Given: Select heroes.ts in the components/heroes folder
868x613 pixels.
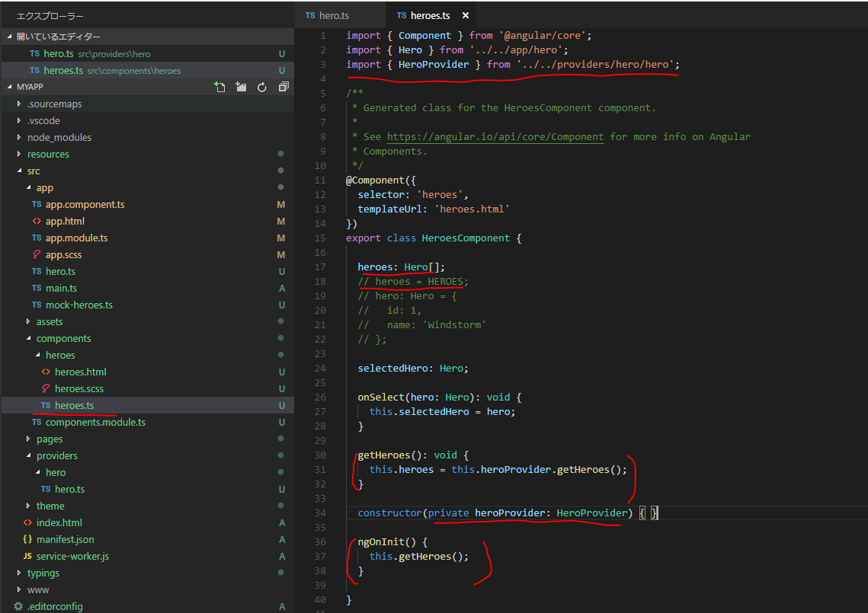Looking at the screenshot, I should point(148,405).
